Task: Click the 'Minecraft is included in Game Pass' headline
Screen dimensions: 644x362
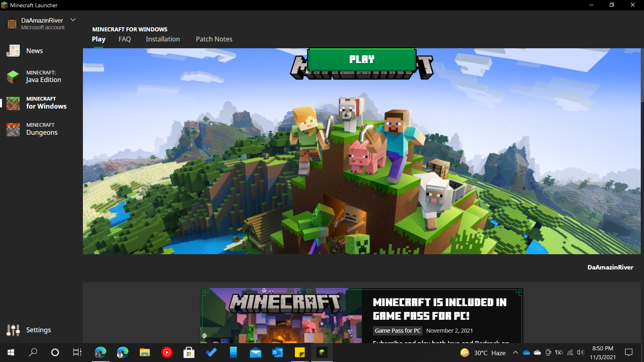Action: (440, 309)
